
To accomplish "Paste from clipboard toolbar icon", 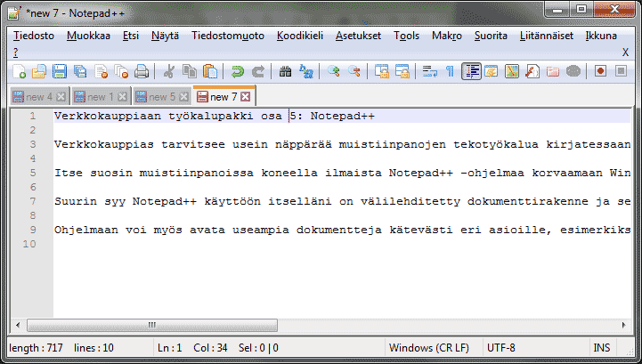I will 210,71.
